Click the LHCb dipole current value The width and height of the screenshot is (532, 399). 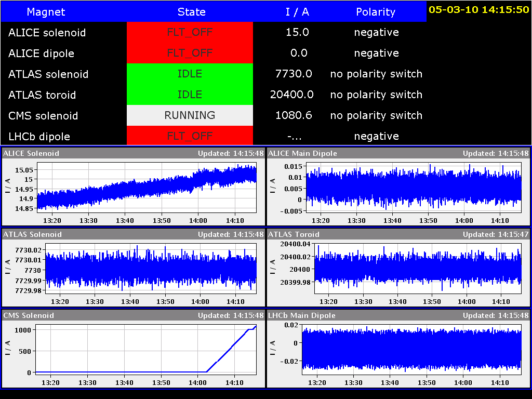[294, 137]
